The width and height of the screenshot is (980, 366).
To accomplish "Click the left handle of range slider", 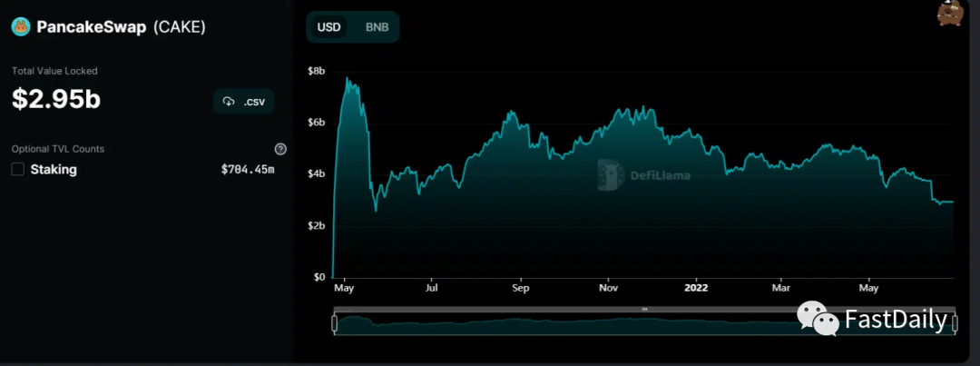I will pos(334,323).
